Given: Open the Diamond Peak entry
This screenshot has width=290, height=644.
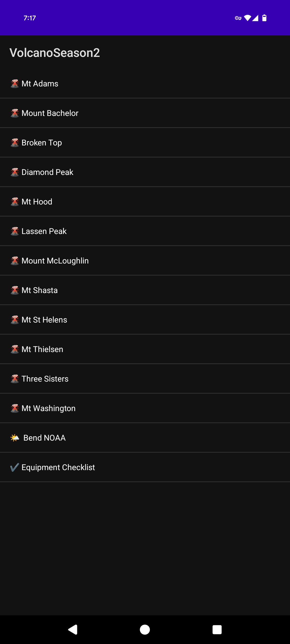Looking at the screenshot, I should click(47, 172).
